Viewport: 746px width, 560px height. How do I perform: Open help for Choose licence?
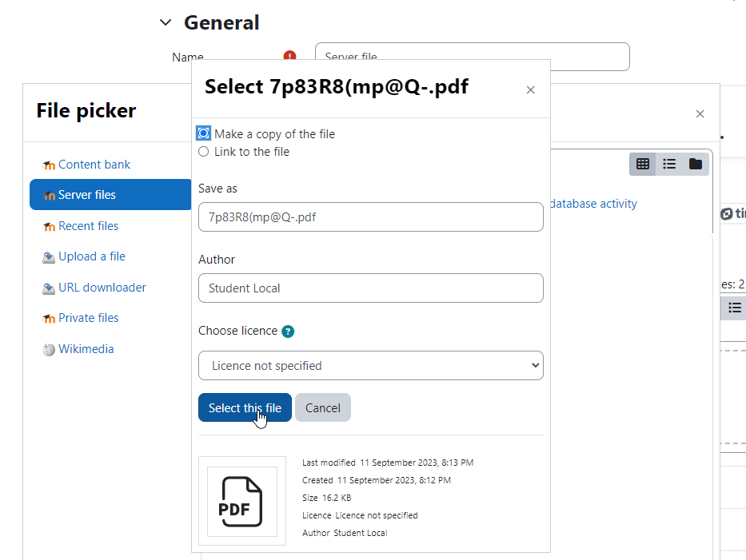click(x=288, y=332)
